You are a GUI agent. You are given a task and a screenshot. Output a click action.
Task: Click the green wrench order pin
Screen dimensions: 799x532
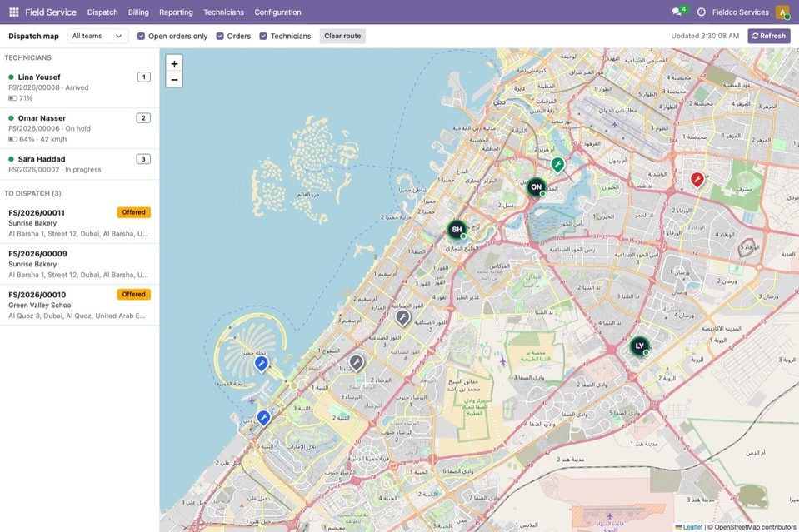(x=557, y=165)
